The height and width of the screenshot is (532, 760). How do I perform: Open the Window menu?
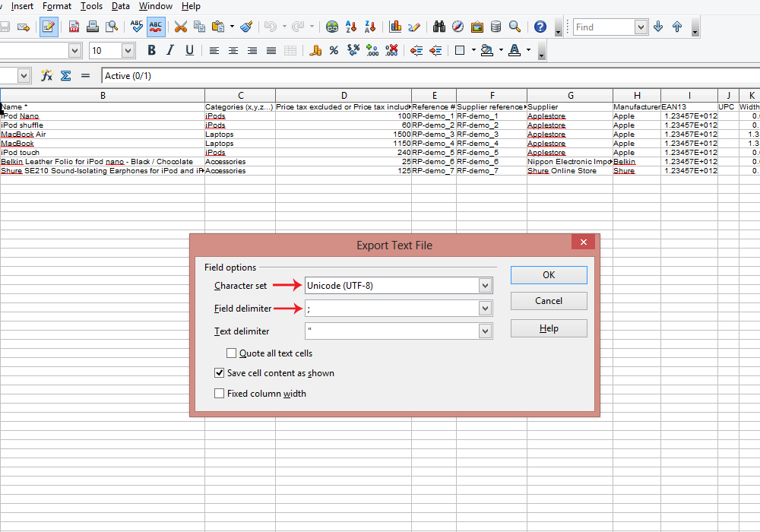pyautogui.click(x=156, y=6)
